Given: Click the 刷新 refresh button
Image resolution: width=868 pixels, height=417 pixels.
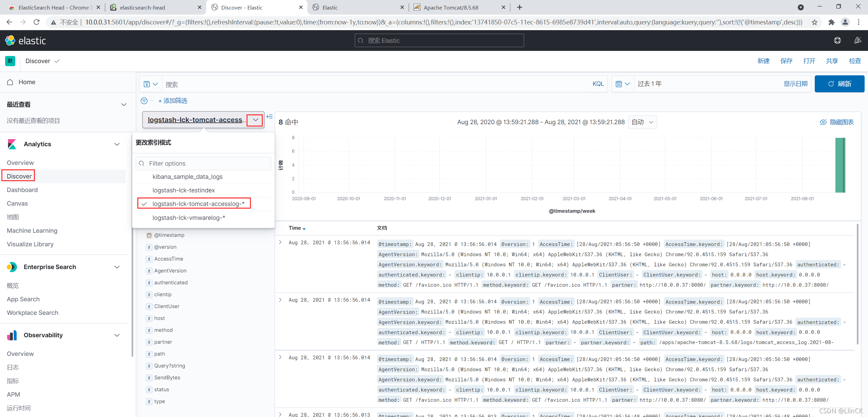Looking at the screenshot, I should click(x=839, y=84).
